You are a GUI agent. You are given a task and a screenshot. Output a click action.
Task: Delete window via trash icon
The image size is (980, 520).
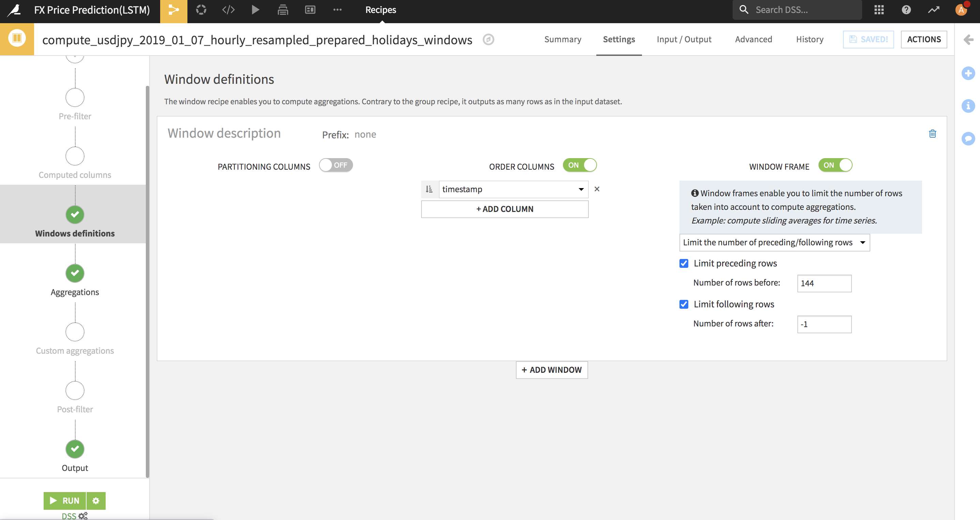(x=932, y=134)
